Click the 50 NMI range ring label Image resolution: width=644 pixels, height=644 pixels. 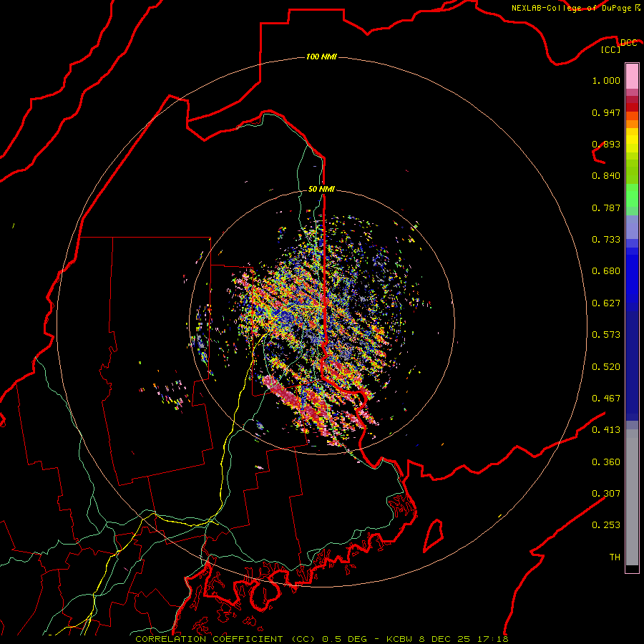click(321, 189)
